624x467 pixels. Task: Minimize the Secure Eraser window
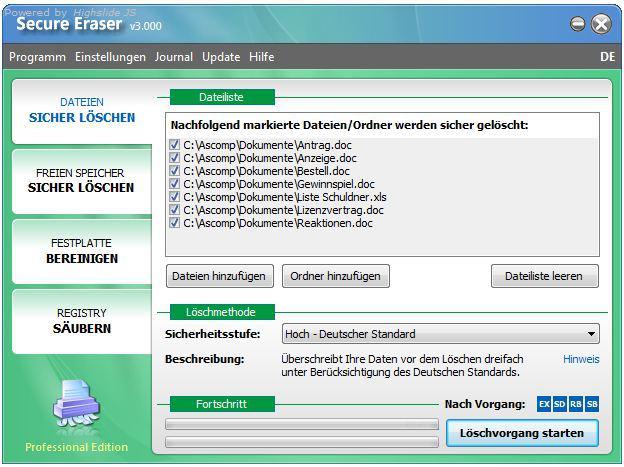click(578, 24)
